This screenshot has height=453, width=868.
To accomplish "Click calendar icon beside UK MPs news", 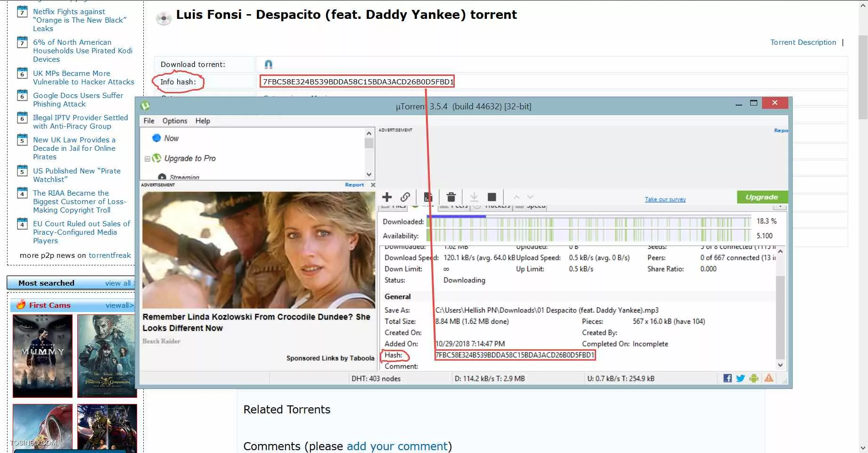I will [22, 73].
